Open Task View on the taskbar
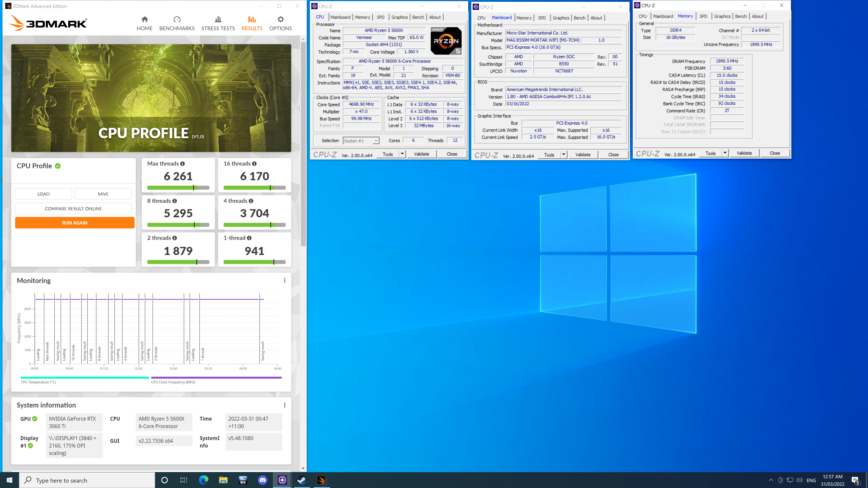Image resolution: width=868 pixels, height=488 pixels. point(183,480)
